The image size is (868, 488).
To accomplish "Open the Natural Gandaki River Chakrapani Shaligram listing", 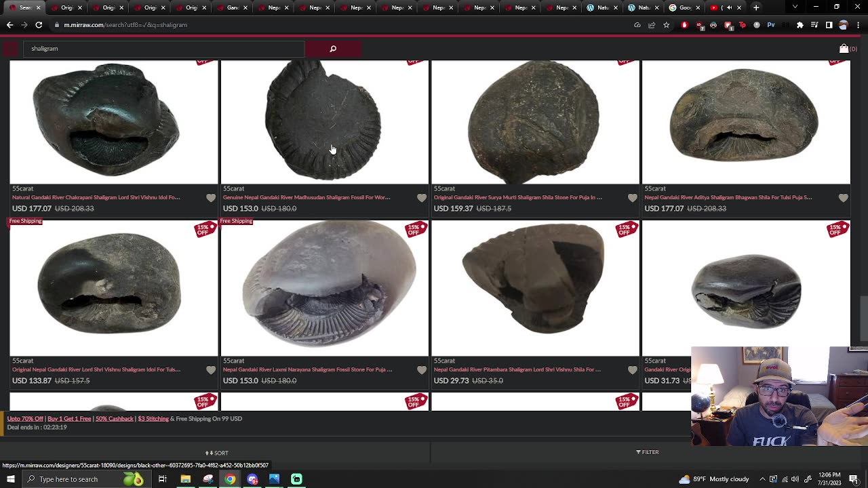I will coord(96,197).
